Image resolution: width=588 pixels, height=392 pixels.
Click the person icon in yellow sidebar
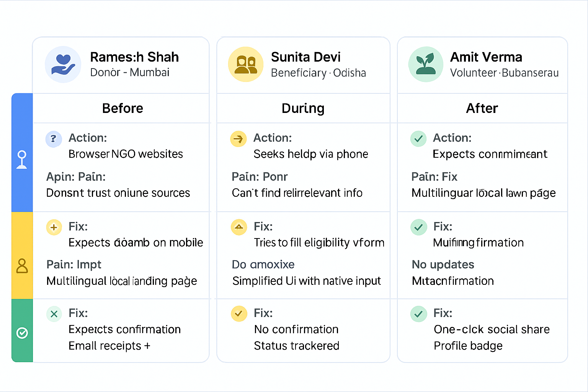(x=22, y=266)
